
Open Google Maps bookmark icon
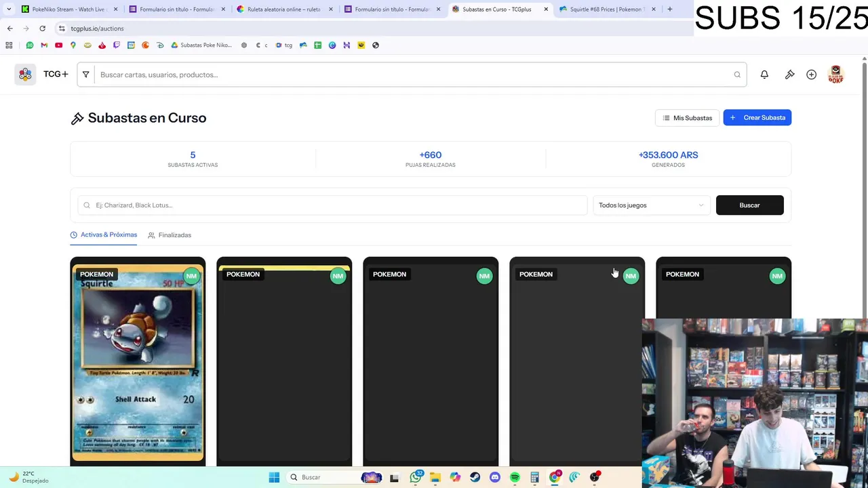[x=73, y=45]
